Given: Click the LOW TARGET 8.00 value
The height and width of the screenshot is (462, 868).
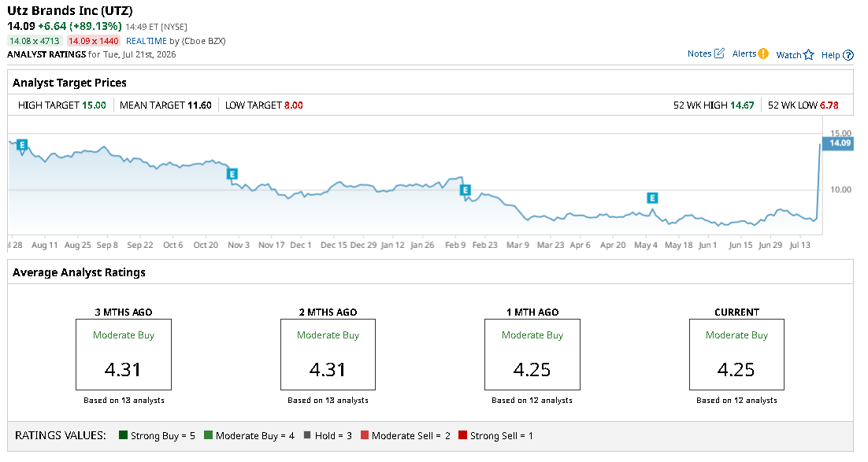Looking at the screenshot, I should 293,105.
